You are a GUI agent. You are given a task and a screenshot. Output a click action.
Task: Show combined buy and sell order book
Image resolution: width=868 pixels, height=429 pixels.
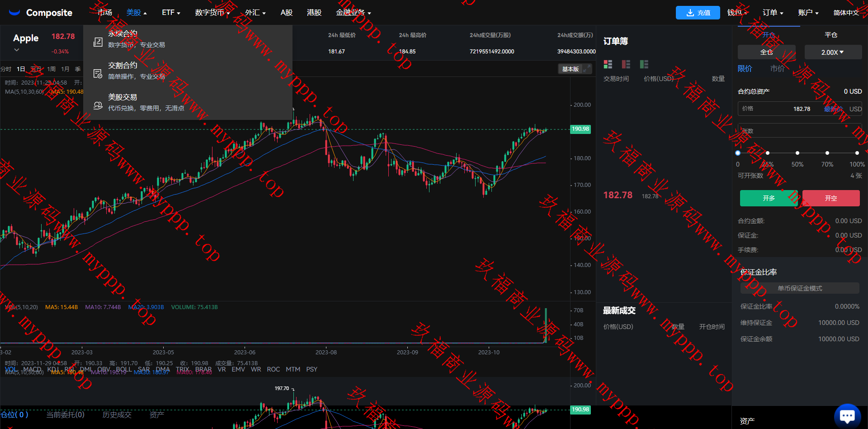point(608,64)
